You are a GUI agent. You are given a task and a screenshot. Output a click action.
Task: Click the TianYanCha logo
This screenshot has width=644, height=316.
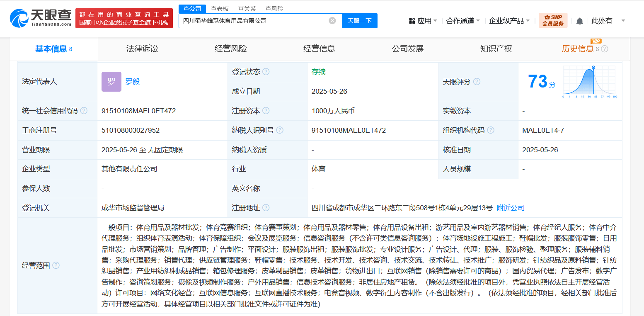tap(40, 19)
